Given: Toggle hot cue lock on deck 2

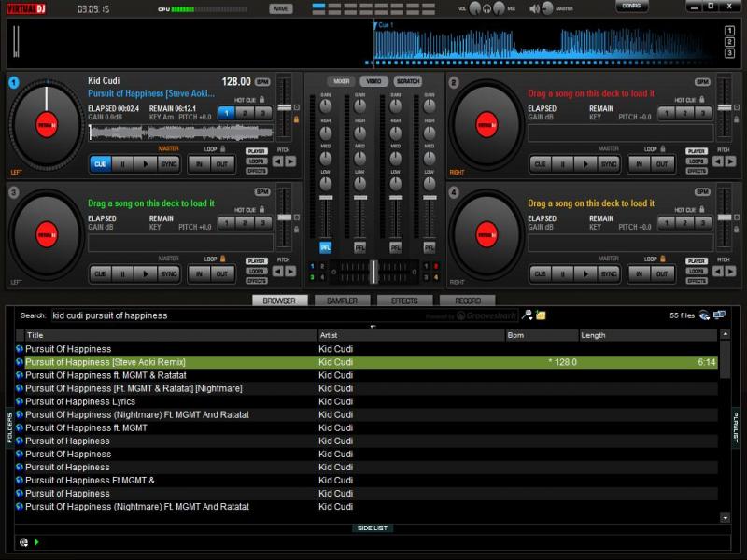Looking at the screenshot, I should tap(702, 100).
